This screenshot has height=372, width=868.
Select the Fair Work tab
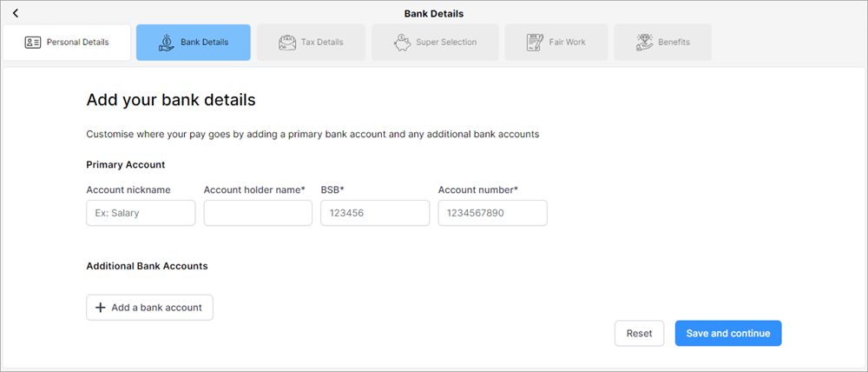pyautogui.click(x=556, y=42)
